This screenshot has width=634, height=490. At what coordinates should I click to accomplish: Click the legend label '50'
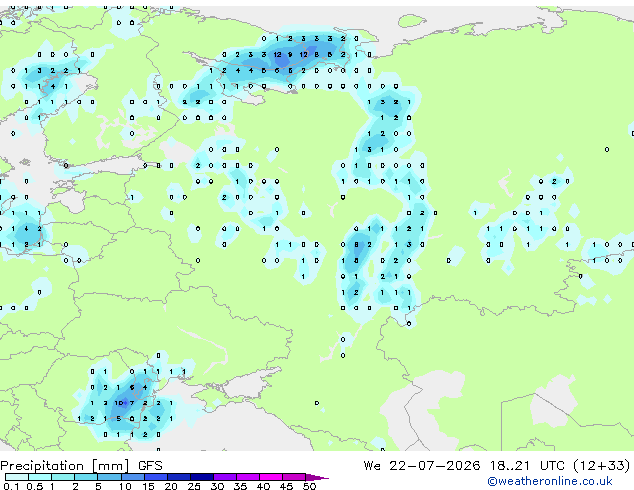tap(310, 486)
